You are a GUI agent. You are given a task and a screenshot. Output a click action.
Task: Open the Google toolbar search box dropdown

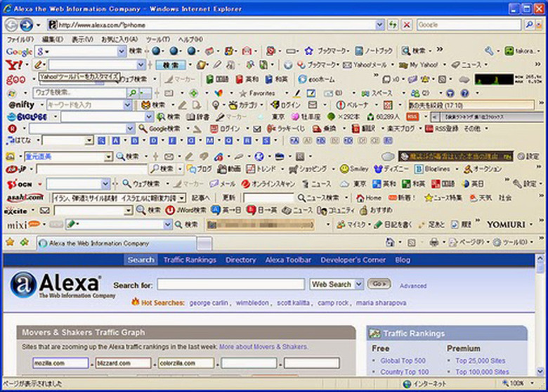click(122, 51)
